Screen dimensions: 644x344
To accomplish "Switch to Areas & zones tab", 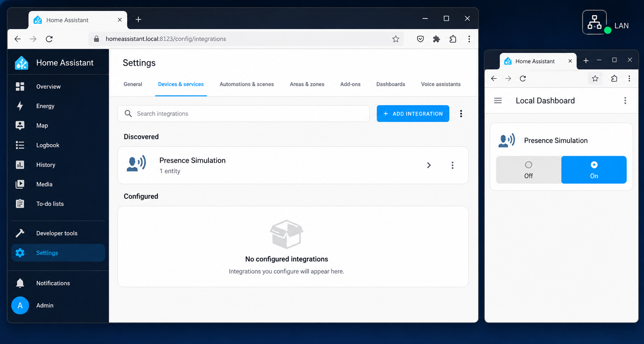I will [307, 84].
